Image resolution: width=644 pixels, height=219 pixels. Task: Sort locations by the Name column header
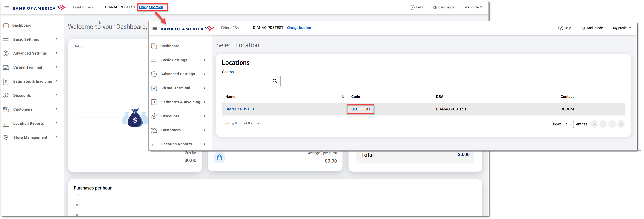[x=230, y=97]
